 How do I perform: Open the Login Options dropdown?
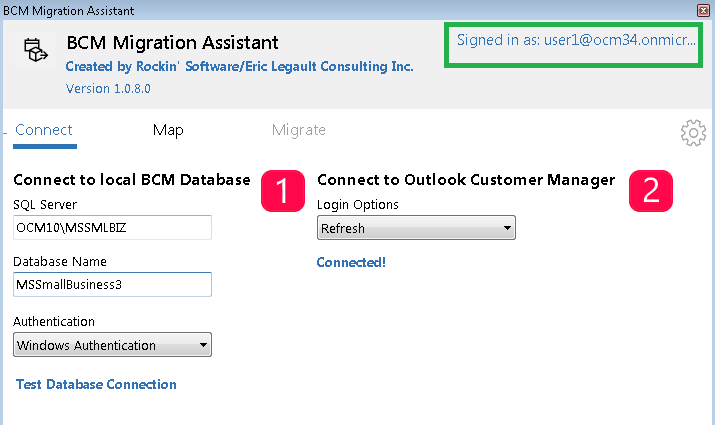(x=416, y=229)
